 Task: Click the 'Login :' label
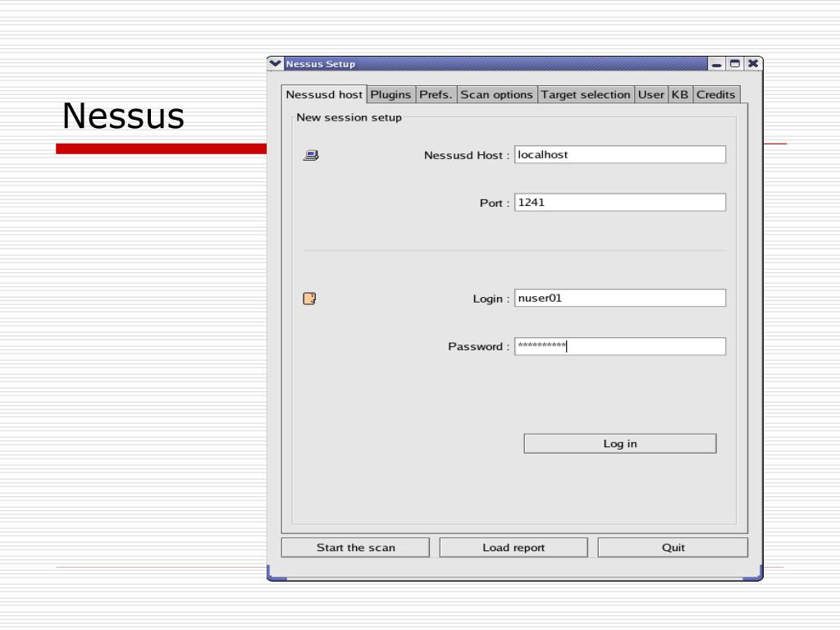(491, 299)
